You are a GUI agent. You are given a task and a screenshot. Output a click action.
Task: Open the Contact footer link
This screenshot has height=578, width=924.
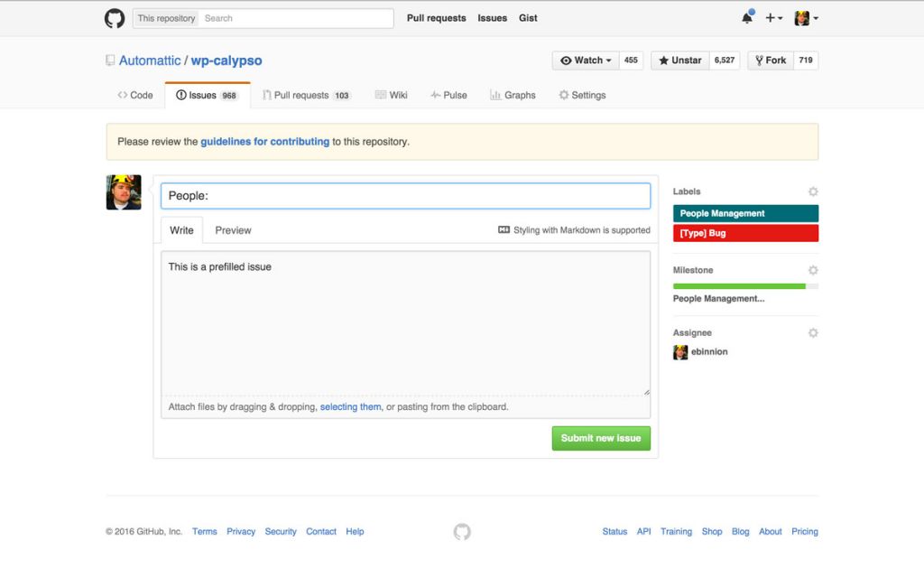coord(321,531)
